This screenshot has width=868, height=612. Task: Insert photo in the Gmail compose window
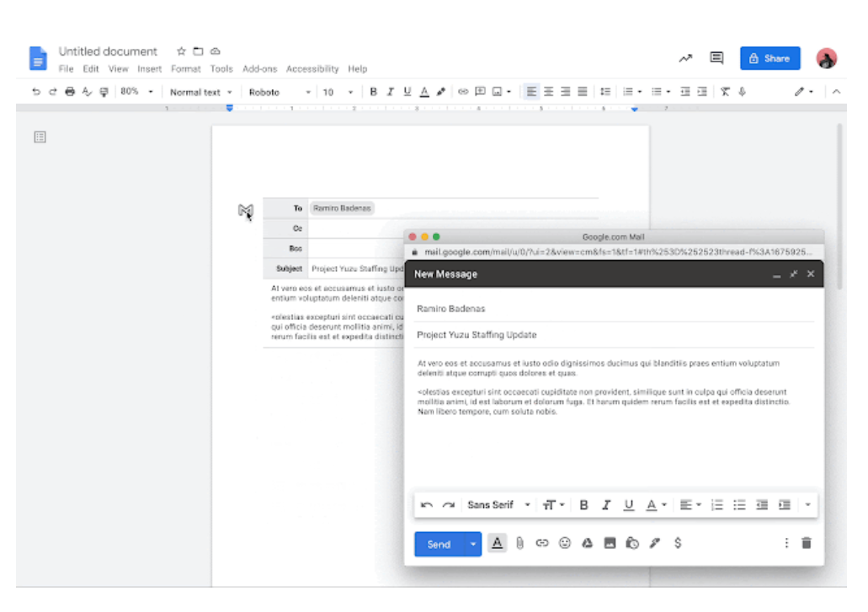(610, 544)
